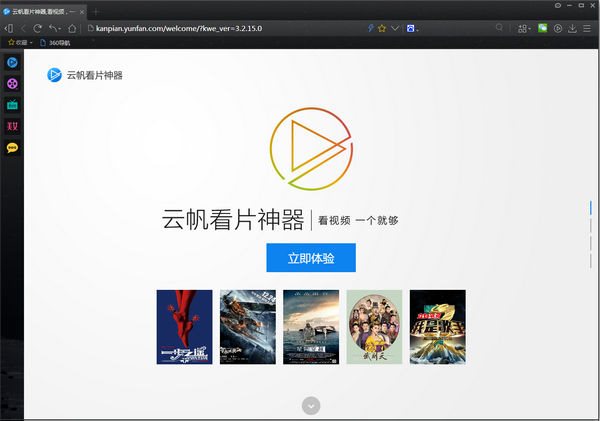Image resolution: width=600 pixels, height=421 pixels.
Task: Open the 一步之遥 movie poster
Action: (184, 327)
